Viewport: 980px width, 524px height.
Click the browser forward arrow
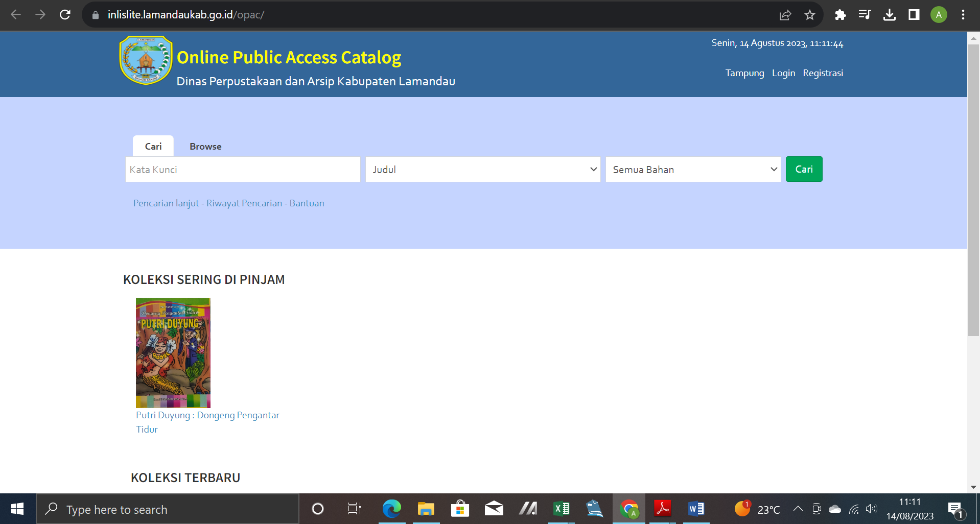point(40,15)
